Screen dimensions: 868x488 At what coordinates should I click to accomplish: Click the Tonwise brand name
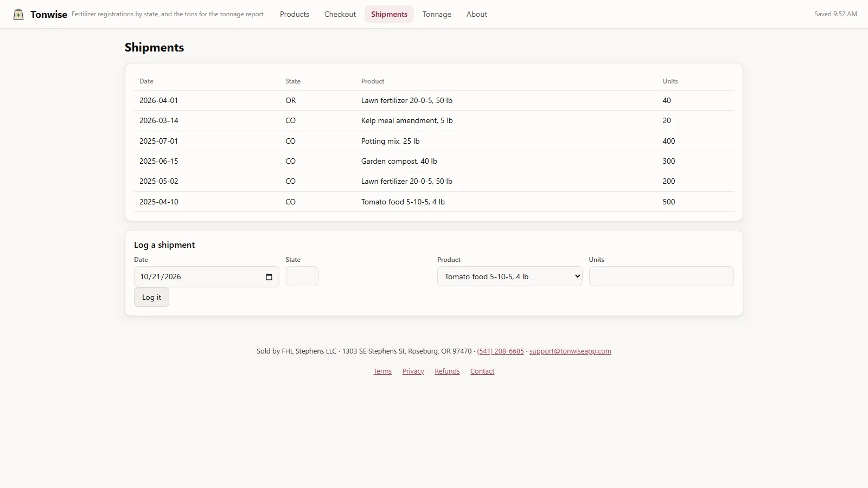[x=49, y=15]
